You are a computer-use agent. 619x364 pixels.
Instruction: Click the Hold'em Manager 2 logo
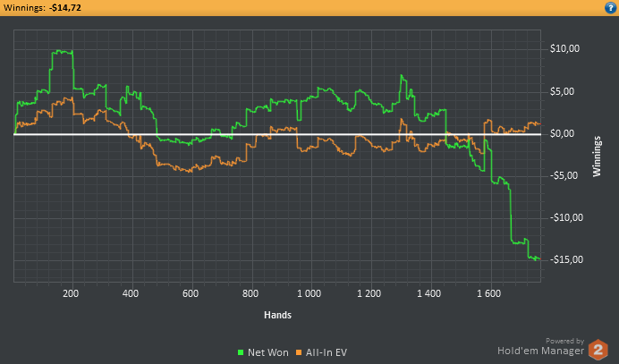598,350
